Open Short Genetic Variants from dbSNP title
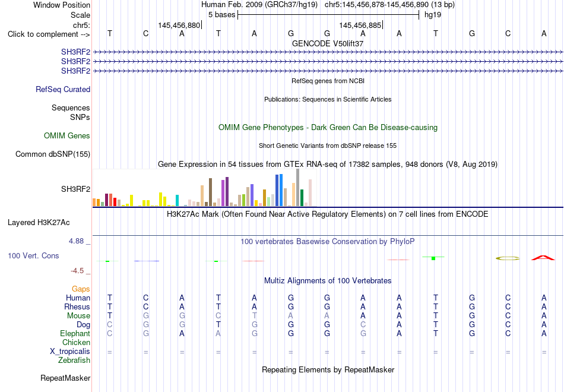The image size is (564, 392). pos(328,146)
